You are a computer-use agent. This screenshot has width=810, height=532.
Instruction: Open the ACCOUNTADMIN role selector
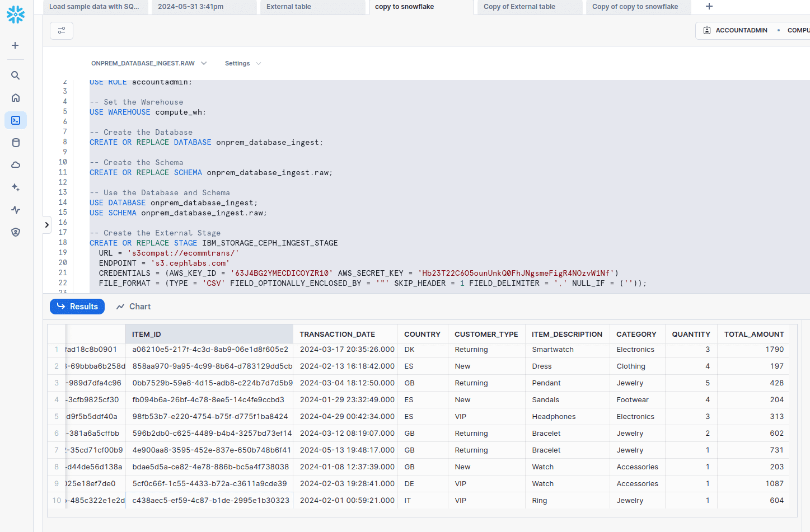click(736, 30)
